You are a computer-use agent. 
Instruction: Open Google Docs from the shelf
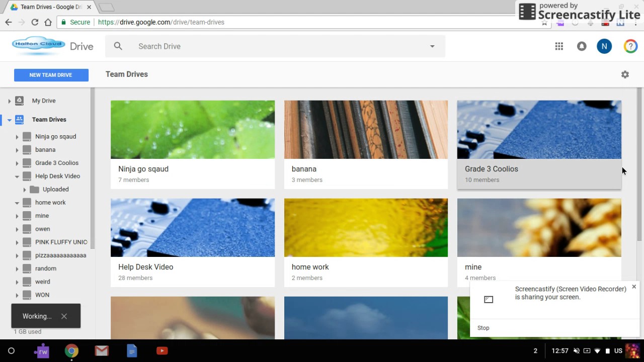pyautogui.click(x=132, y=351)
